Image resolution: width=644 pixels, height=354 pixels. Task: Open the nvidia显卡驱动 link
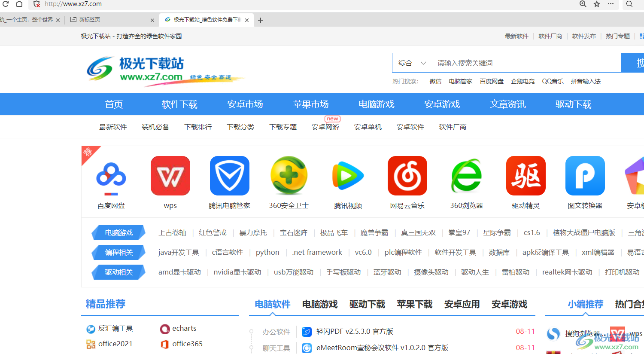[x=237, y=272]
